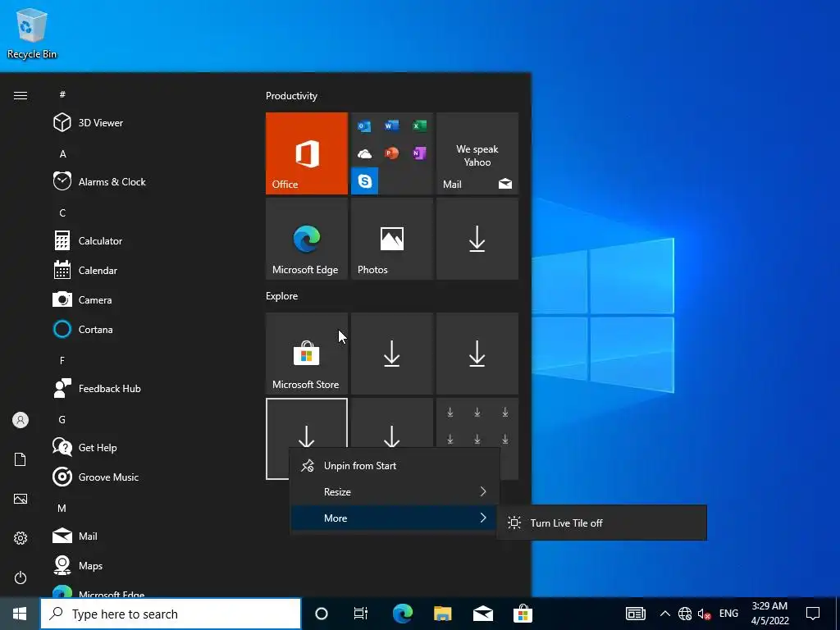Open File Explorer from the taskbar
The width and height of the screenshot is (840, 630).
tap(442, 614)
